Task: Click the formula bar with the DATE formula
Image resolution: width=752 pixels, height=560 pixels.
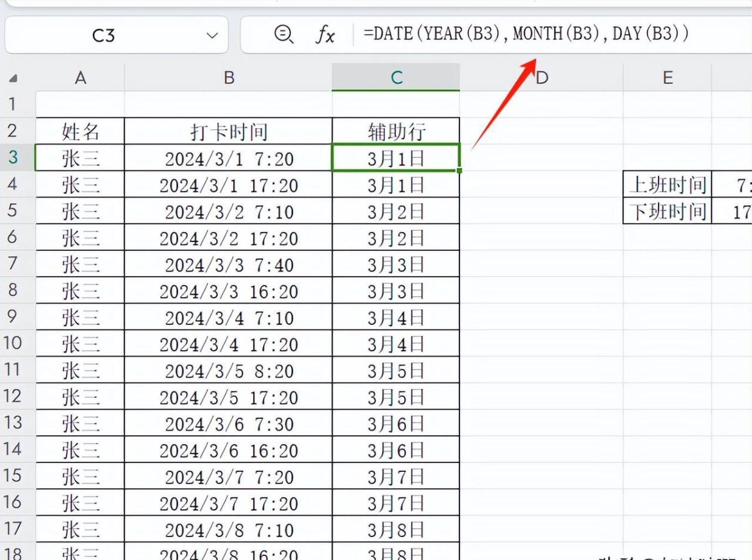Action: tap(526, 33)
